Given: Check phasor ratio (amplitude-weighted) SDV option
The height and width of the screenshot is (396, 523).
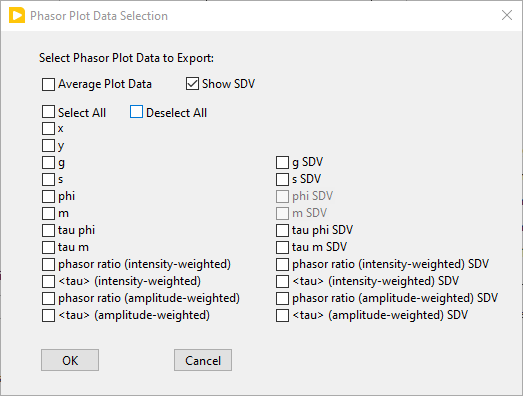Looking at the screenshot, I should click(x=283, y=299).
